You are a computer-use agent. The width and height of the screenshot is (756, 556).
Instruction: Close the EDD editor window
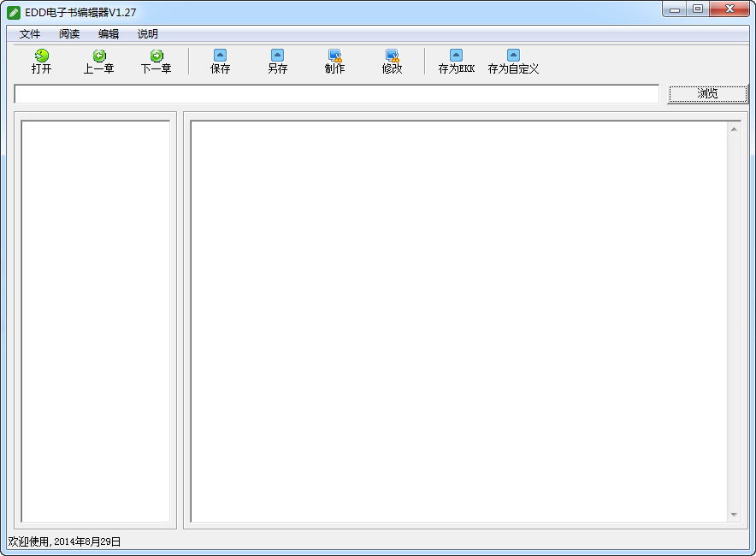point(729,9)
